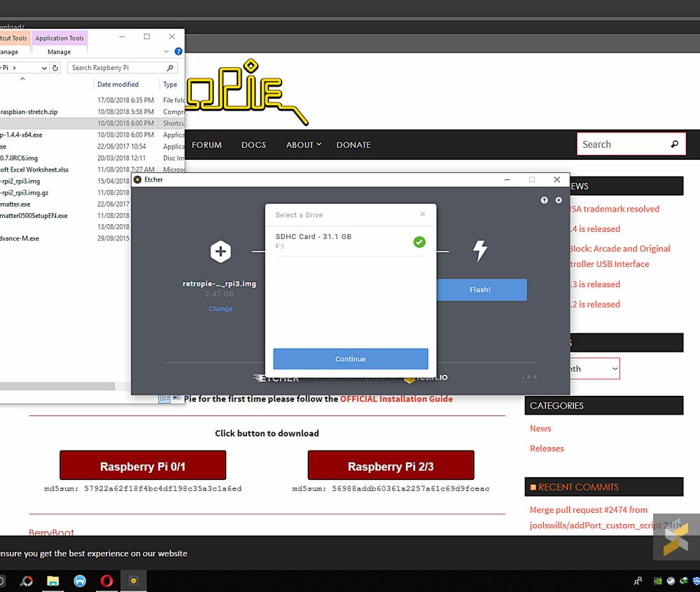This screenshot has width=700, height=592.
Task: Click the Etcher help question mark icon
Action: pyautogui.click(x=544, y=200)
